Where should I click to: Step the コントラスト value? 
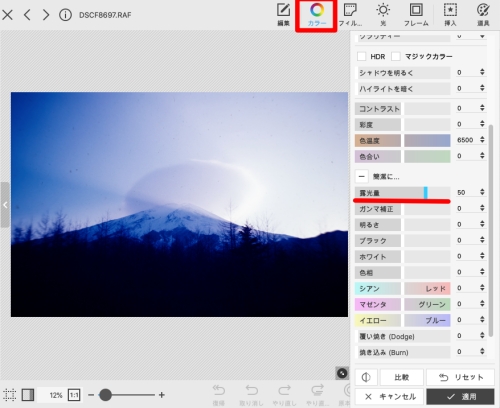tap(482, 108)
